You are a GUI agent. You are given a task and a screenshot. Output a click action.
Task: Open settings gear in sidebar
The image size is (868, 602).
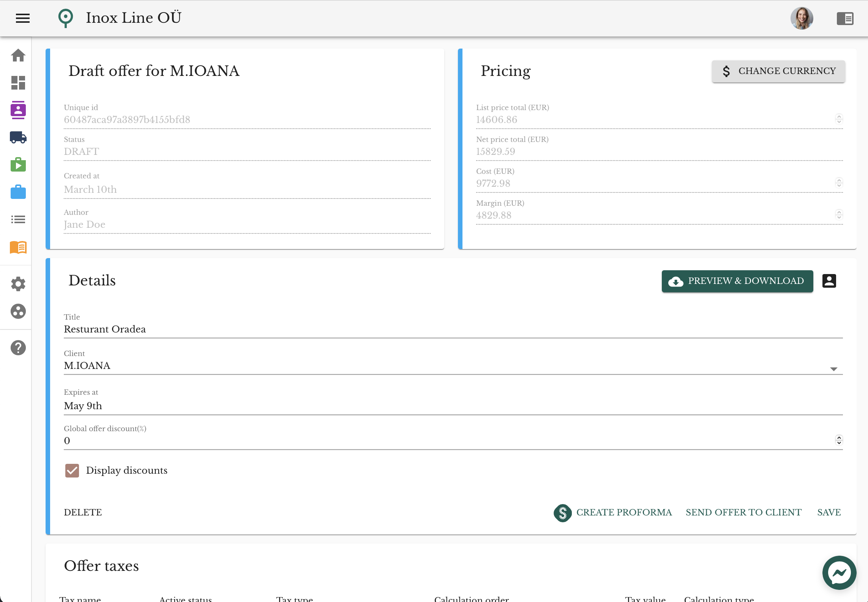[18, 284]
